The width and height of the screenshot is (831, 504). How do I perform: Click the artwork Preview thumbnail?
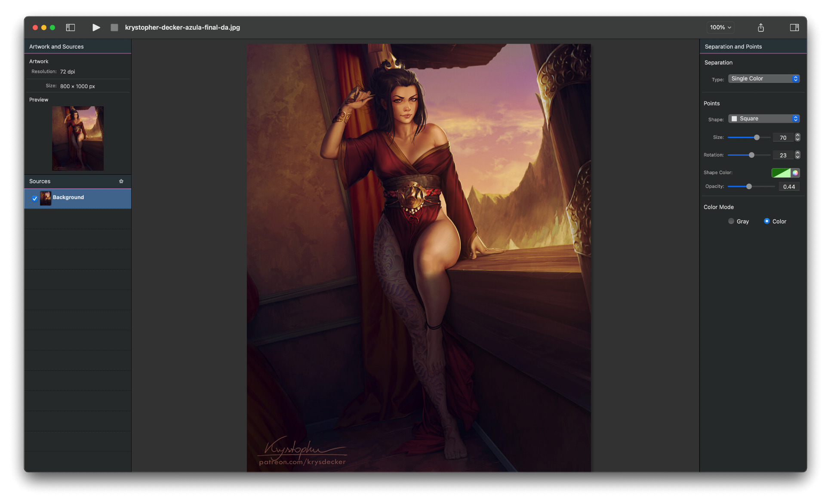click(78, 138)
